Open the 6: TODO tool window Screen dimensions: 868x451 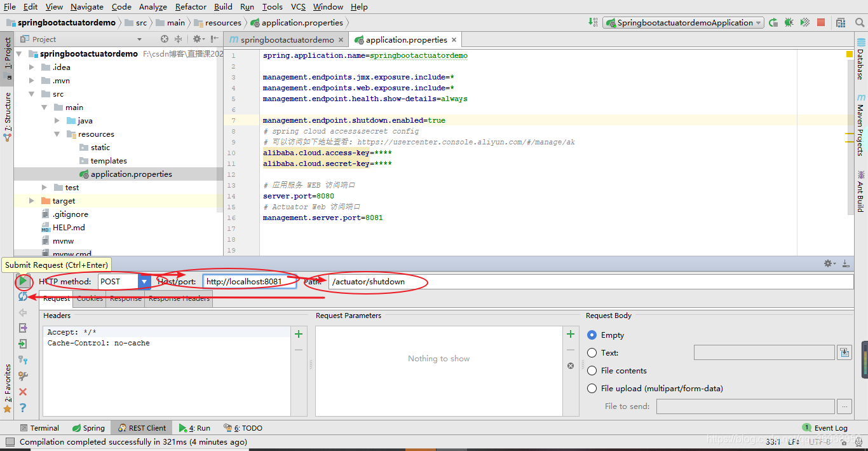point(243,428)
